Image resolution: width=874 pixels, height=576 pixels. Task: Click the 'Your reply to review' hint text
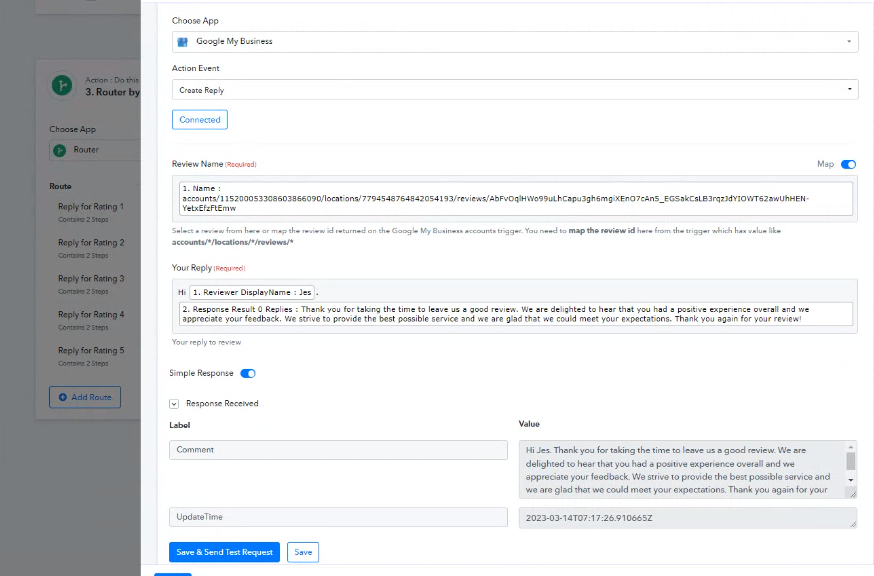click(x=206, y=342)
